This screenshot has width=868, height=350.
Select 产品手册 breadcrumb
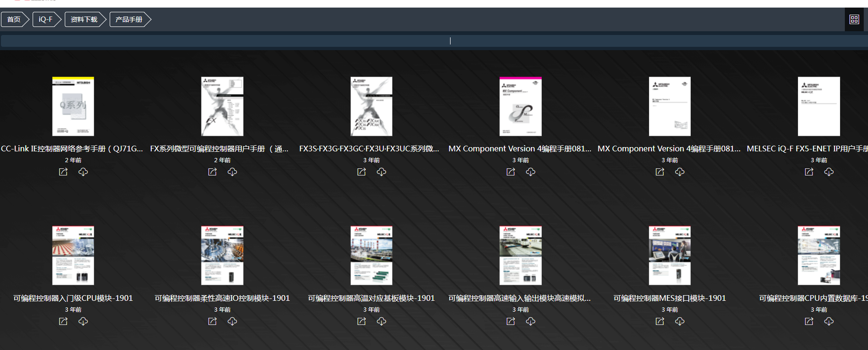coord(129,19)
